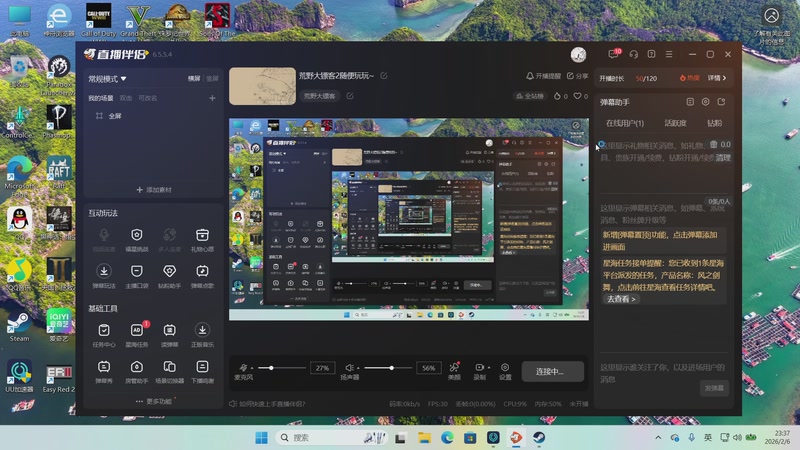The height and width of the screenshot is (450, 800).
Task: Select 双击 scene tab
Action: 126,98
